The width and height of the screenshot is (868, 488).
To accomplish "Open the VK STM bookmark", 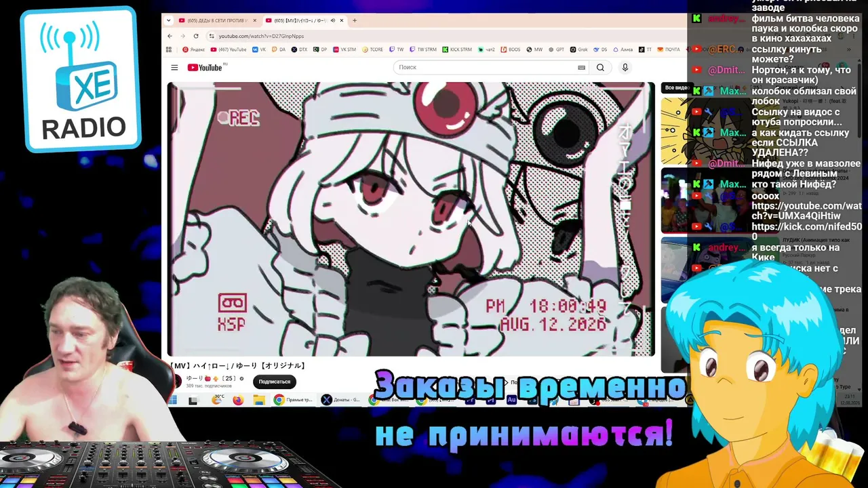I will [x=344, y=49].
